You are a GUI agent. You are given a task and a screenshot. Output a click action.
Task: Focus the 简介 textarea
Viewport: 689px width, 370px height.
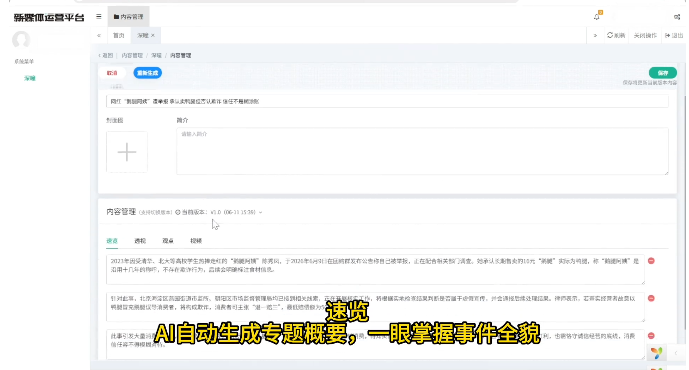pyautogui.click(x=422, y=151)
